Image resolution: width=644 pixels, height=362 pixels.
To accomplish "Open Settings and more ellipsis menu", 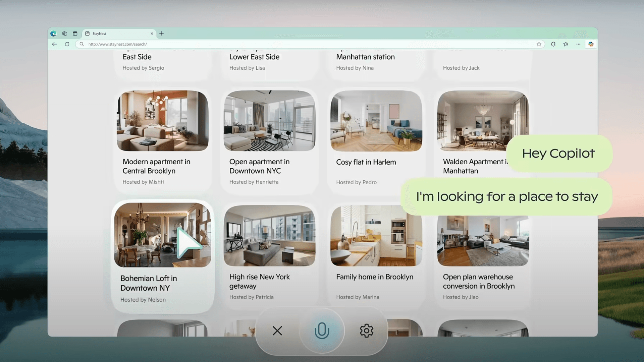I will click(578, 44).
